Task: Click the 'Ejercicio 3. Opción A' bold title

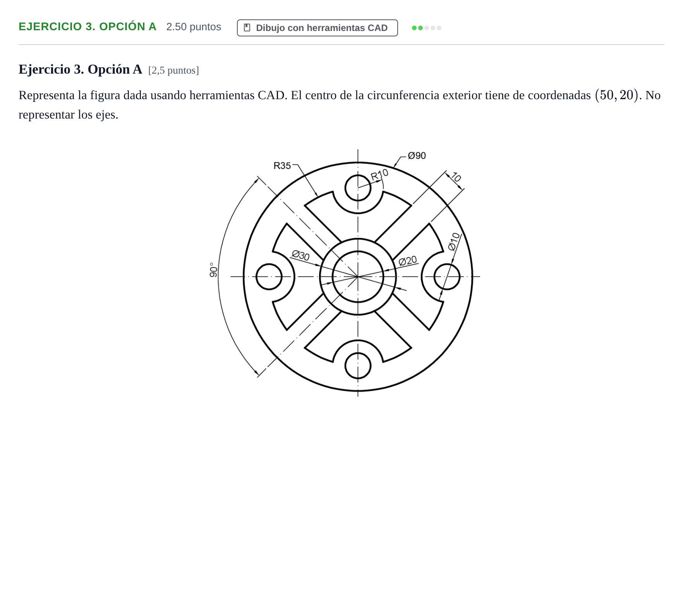Action: pos(80,69)
